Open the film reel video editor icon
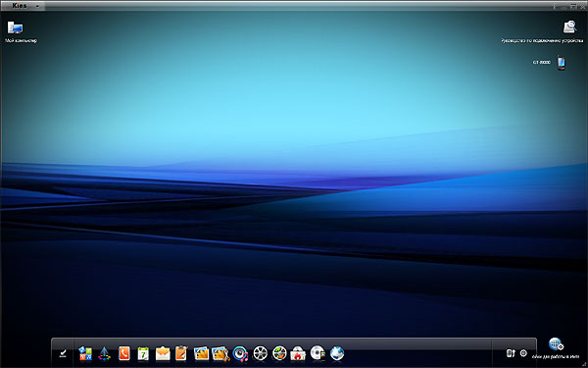The image size is (588, 368). pos(279,353)
